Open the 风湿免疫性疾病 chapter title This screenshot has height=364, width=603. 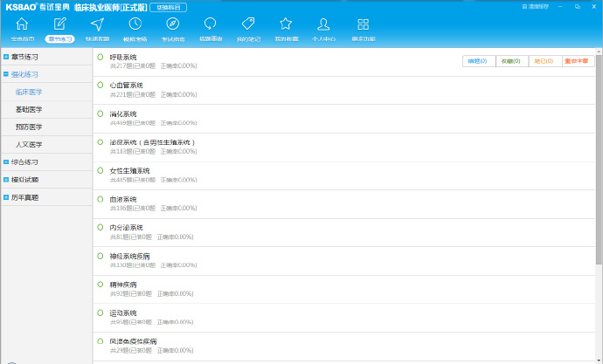133,341
